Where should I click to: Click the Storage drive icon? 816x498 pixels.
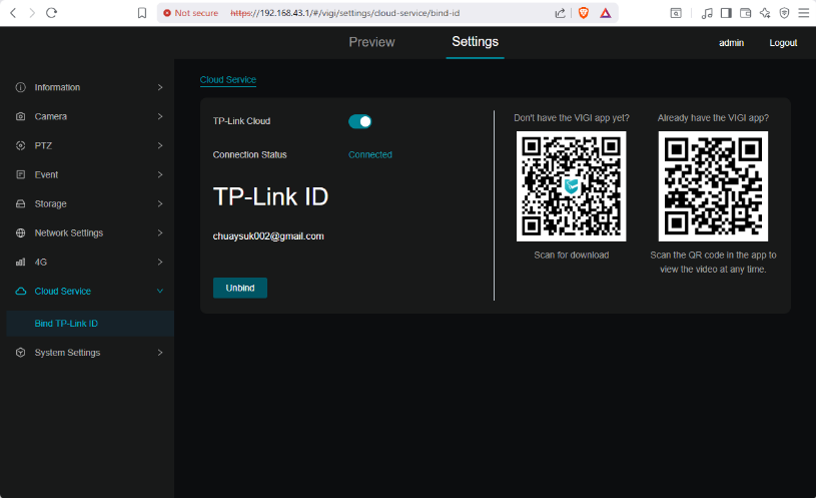20,204
